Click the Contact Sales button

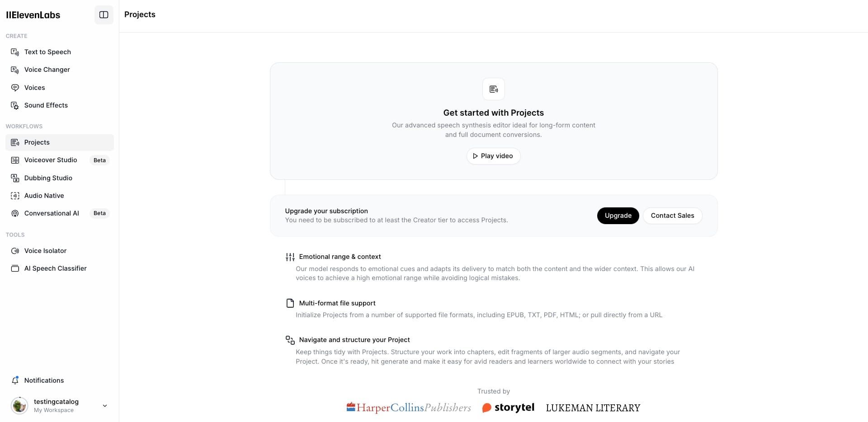672,216
